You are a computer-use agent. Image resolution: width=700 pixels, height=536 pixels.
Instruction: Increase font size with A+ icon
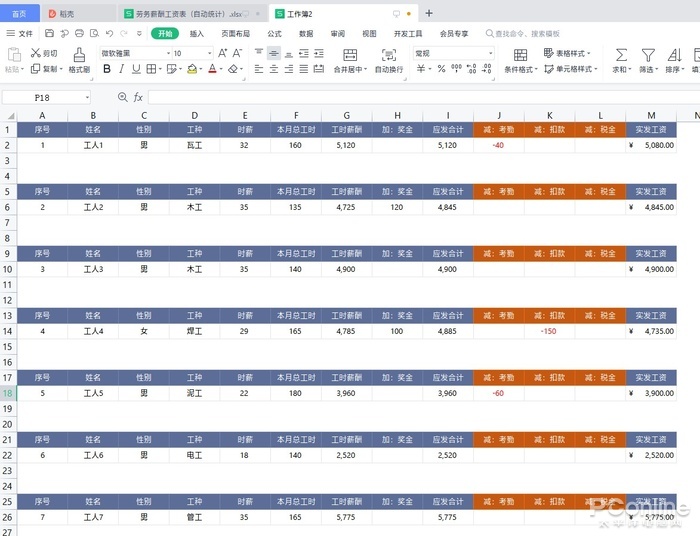coord(222,53)
